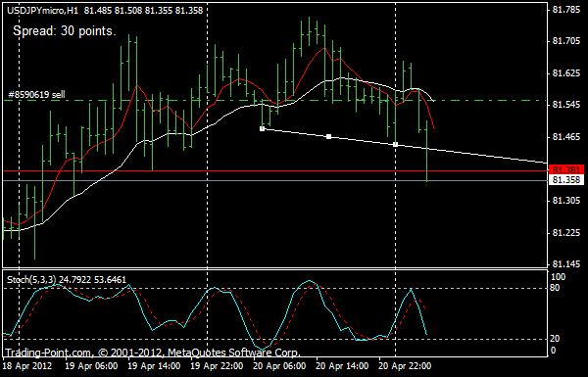Click the 20 Apr 14:00 time label
This screenshot has width=588, height=377.
(342, 366)
